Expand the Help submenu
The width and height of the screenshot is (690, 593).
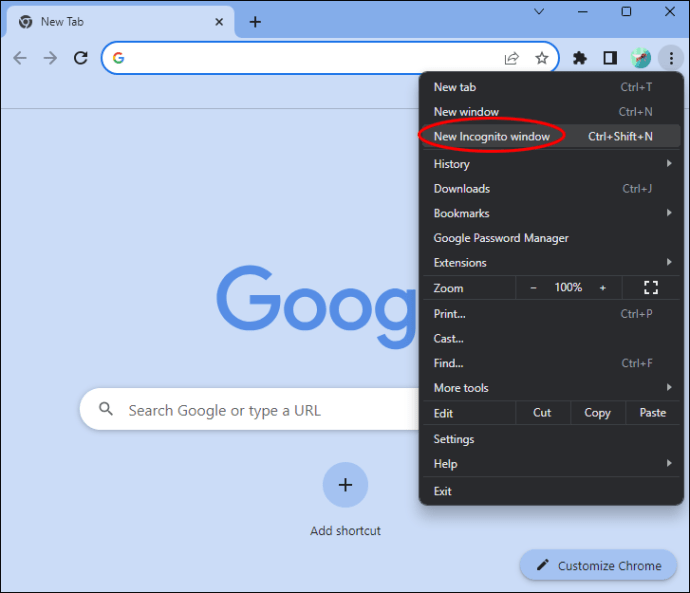[551, 463]
